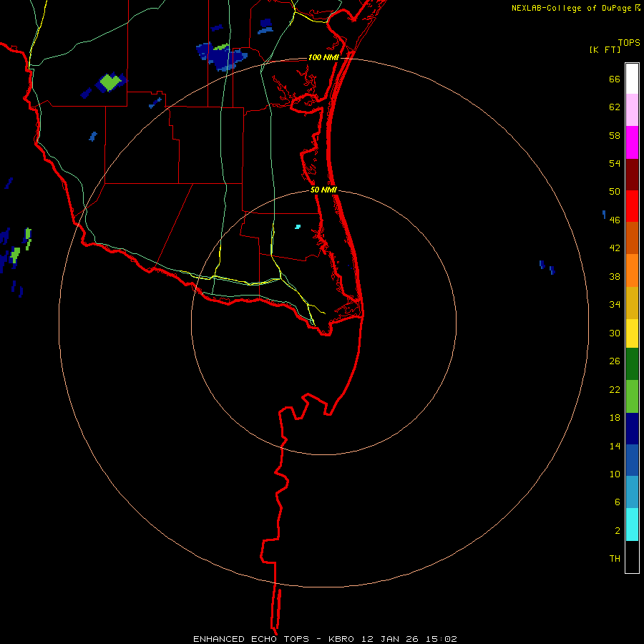Screen dimensions: 644x644
Task: Click the ENHANCED ECHO TOPS KBRO caption
Action: (x=325, y=639)
